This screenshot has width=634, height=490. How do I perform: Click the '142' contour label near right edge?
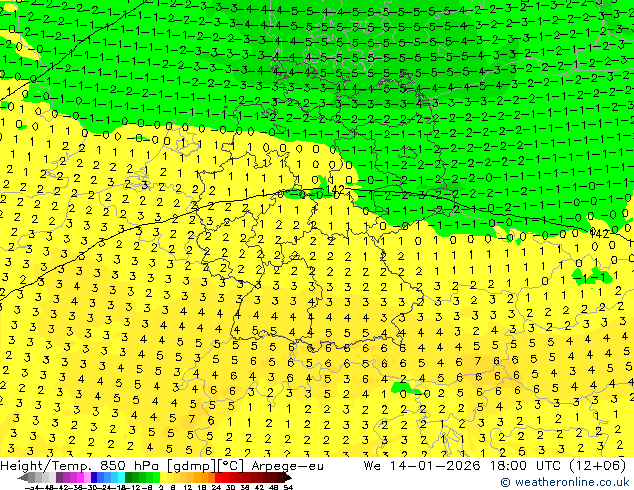click(x=599, y=233)
